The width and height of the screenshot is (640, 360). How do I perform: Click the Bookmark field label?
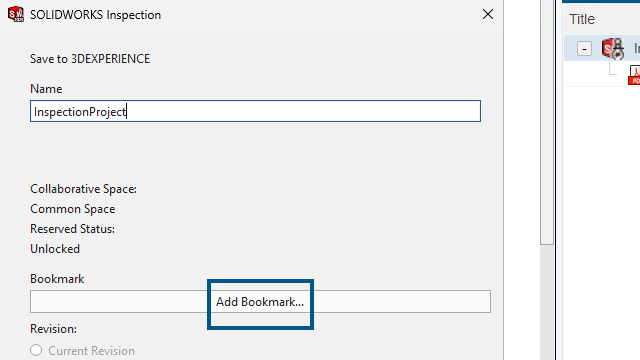(57, 279)
